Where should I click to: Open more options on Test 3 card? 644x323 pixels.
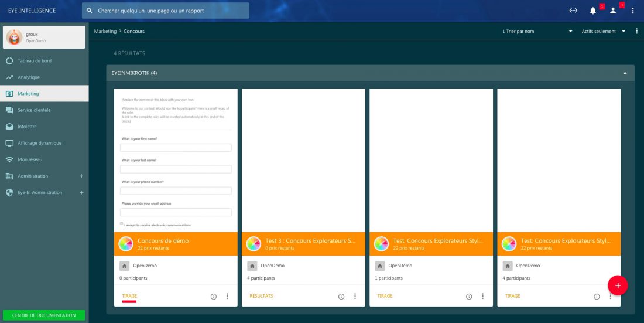355,297
